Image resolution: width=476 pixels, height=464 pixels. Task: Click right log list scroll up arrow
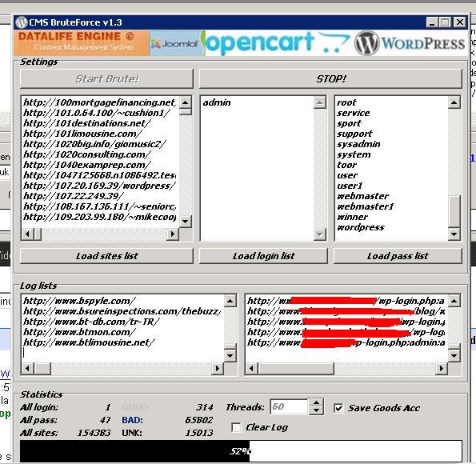(454, 301)
